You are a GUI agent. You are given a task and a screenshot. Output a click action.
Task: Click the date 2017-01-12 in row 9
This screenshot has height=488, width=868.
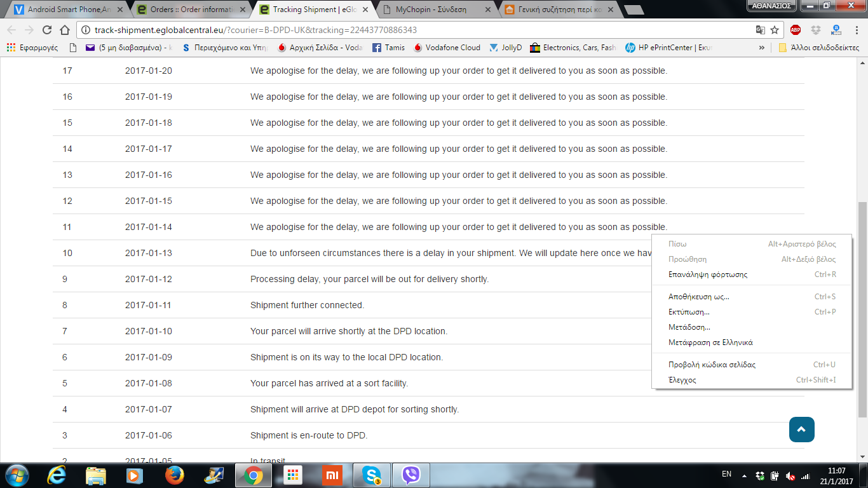[149, 279]
